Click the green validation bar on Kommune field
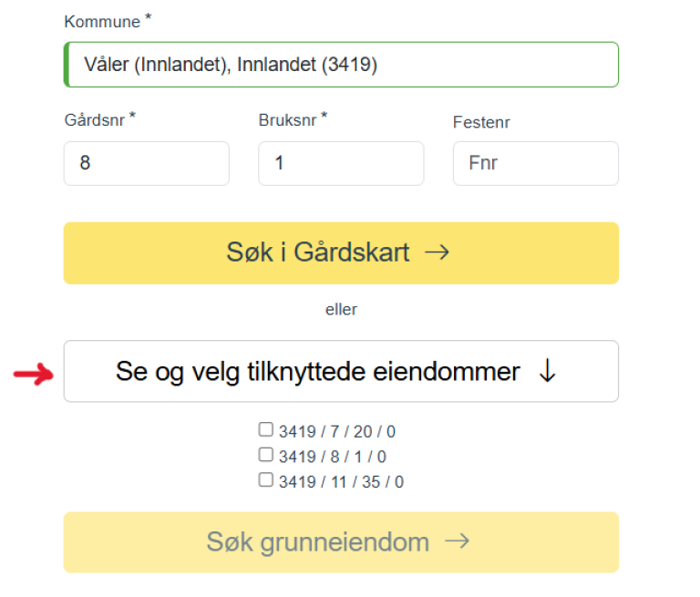The width and height of the screenshot is (700, 597). (67, 65)
